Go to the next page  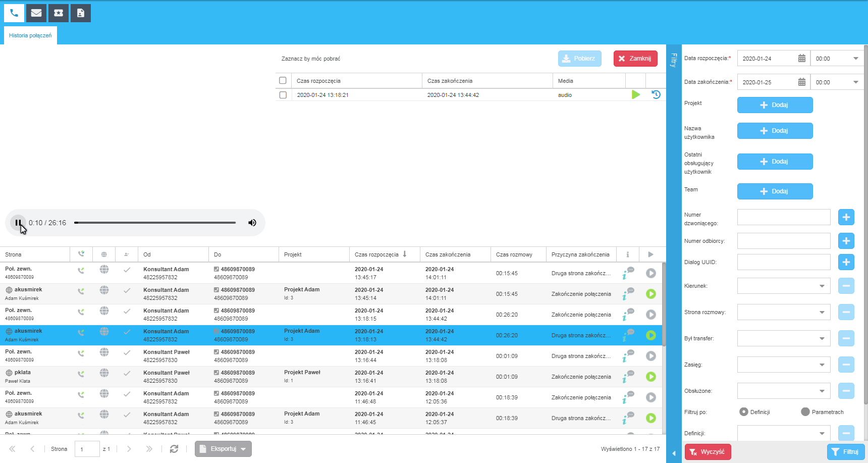pyautogui.click(x=129, y=449)
